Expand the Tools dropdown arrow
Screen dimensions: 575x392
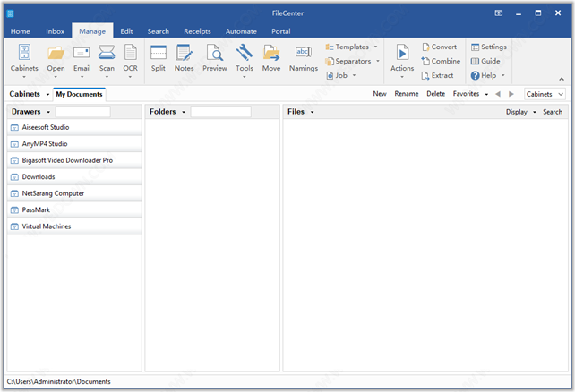[x=245, y=77]
